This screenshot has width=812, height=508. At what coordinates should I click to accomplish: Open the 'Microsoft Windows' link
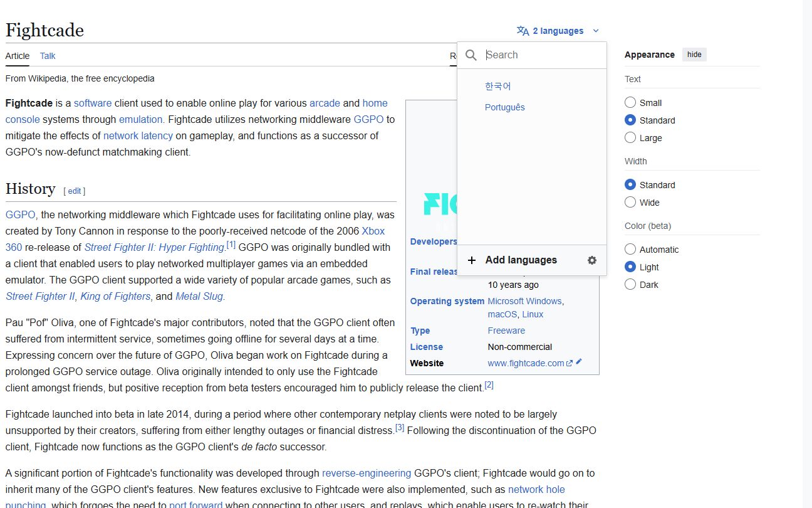point(525,301)
